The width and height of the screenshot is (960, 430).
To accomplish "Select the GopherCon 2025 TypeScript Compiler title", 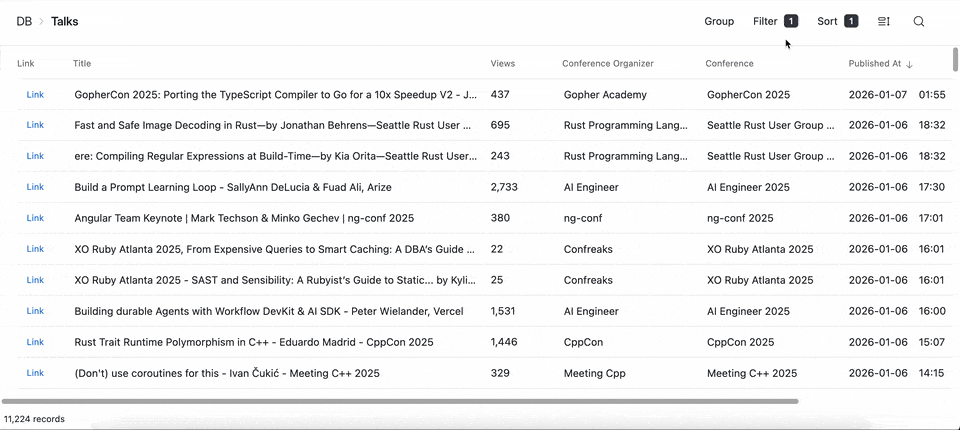I will pyautogui.click(x=276, y=95).
